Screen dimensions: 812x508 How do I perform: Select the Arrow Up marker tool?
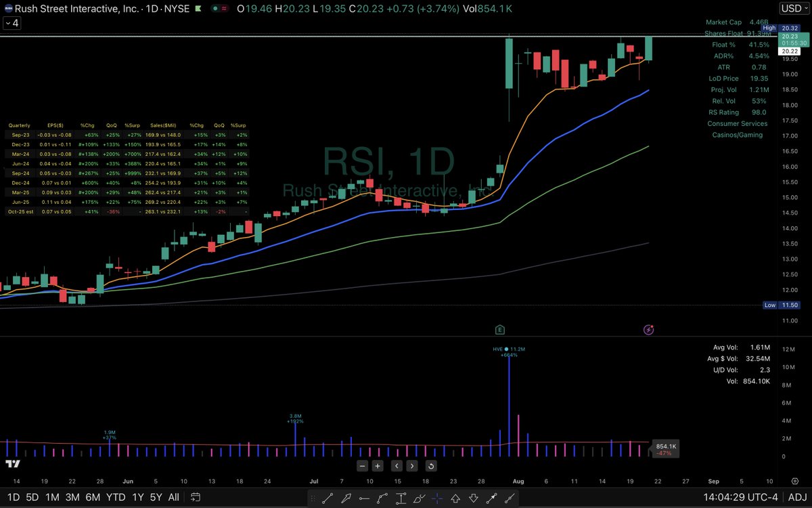(x=455, y=498)
